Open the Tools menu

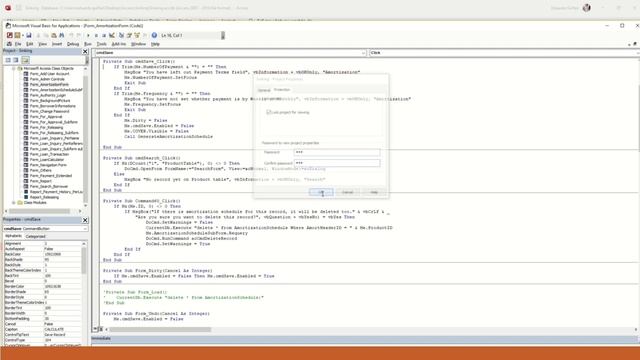pyautogui.click(x=102, y=44)
